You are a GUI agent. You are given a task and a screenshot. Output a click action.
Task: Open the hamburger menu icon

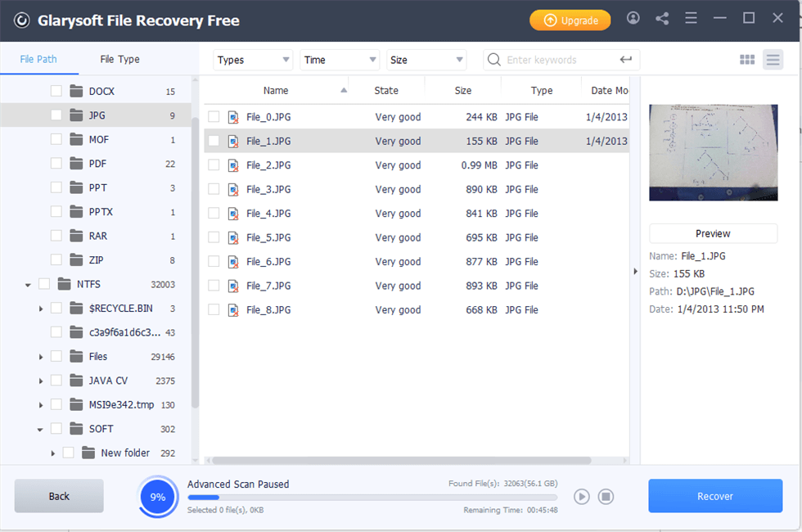691,18
